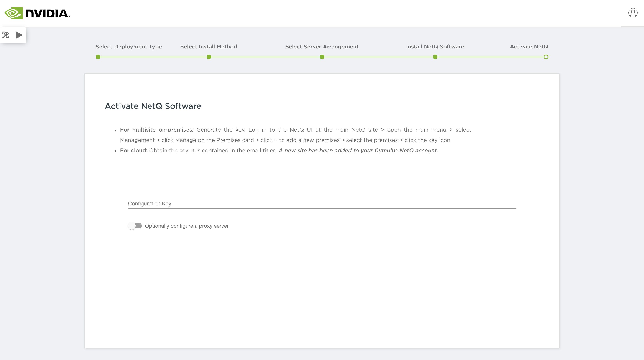Screen dimensions: 644x360
Task: Click the Install NetQ Software step dot
Action: (x=435, y=57)
